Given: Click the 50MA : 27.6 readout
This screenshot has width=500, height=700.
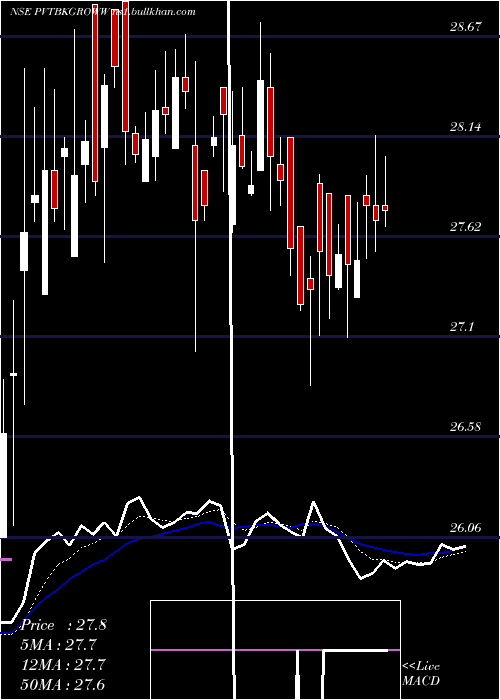Looking at the screenshot, I should 64,685.
